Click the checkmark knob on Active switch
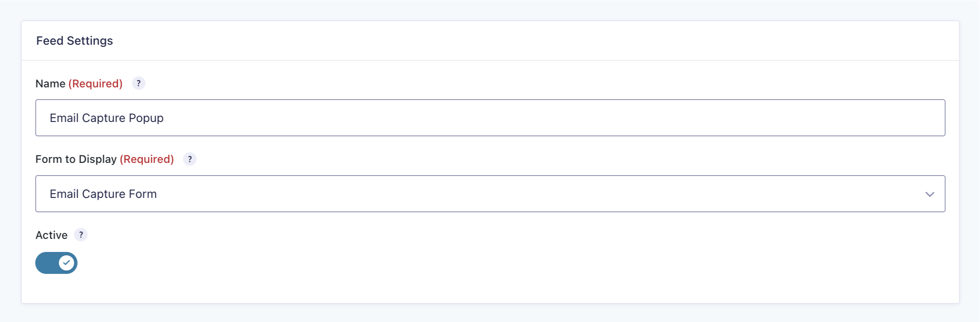980x322 pixels. [x=66, y=263]
